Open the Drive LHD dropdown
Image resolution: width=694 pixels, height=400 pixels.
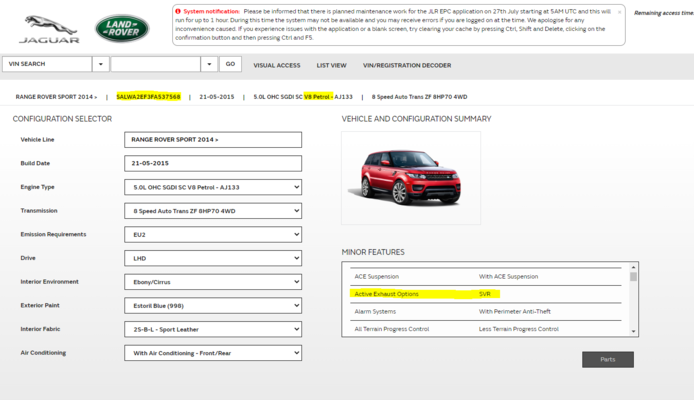click(213, 258)
